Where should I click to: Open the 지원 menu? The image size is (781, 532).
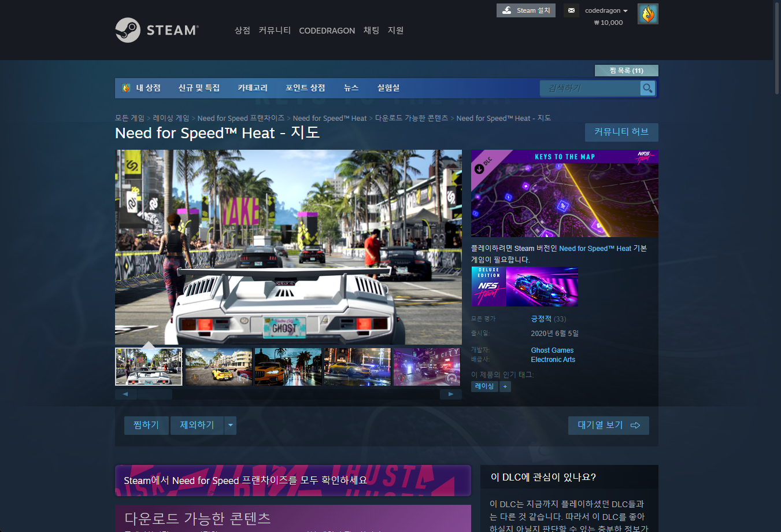click(395, 30)
